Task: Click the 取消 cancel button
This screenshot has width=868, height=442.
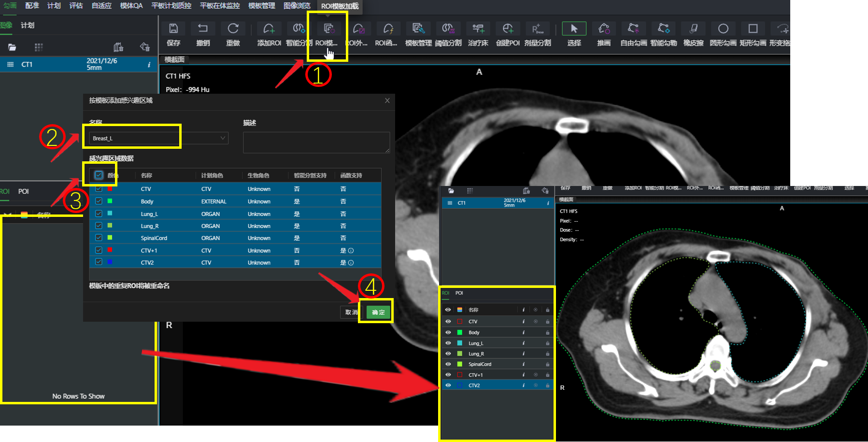Action: click(x=352, y=312)
